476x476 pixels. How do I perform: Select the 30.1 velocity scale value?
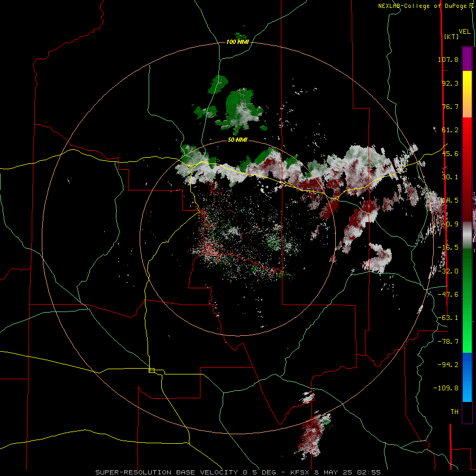click(x=450, y=177)
